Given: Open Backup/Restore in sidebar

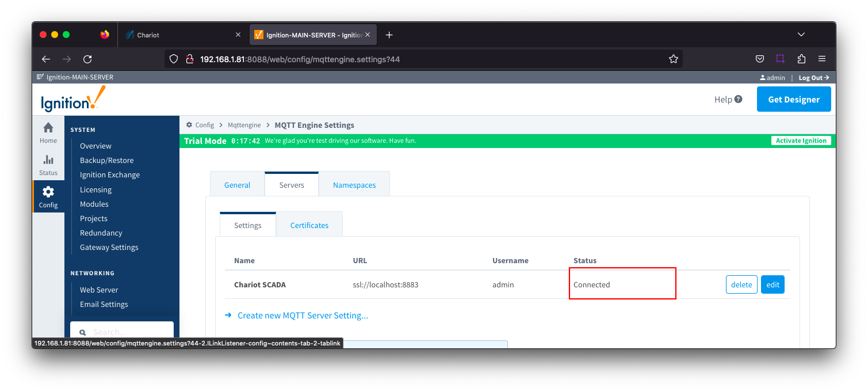Looking at the screenshot, I should coord(106,161).
